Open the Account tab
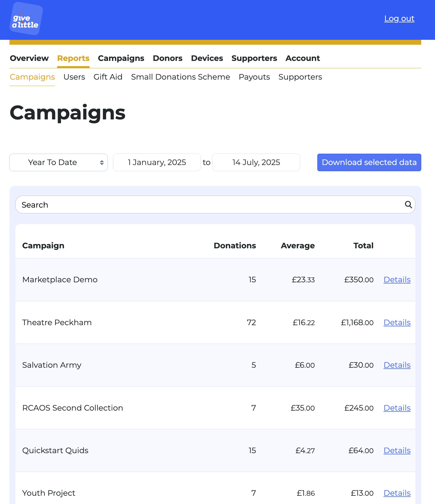435x504 pixels. pyautogui.click(x=303, y=58)
